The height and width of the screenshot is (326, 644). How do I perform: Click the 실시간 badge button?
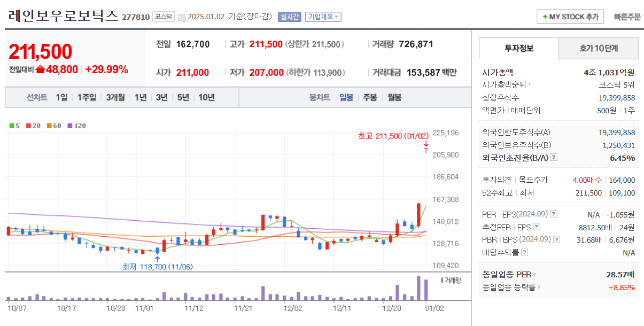pos(290,17)
